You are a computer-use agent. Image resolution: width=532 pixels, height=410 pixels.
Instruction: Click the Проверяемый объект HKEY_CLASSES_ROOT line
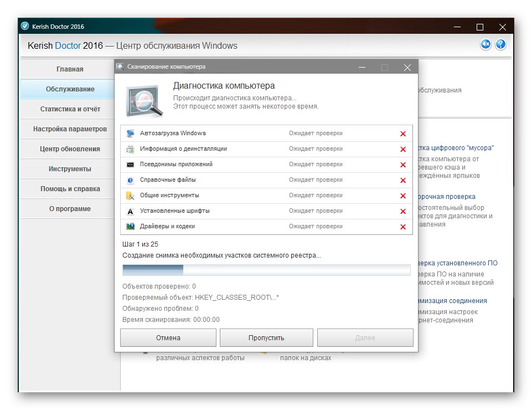tap(200, 297)
